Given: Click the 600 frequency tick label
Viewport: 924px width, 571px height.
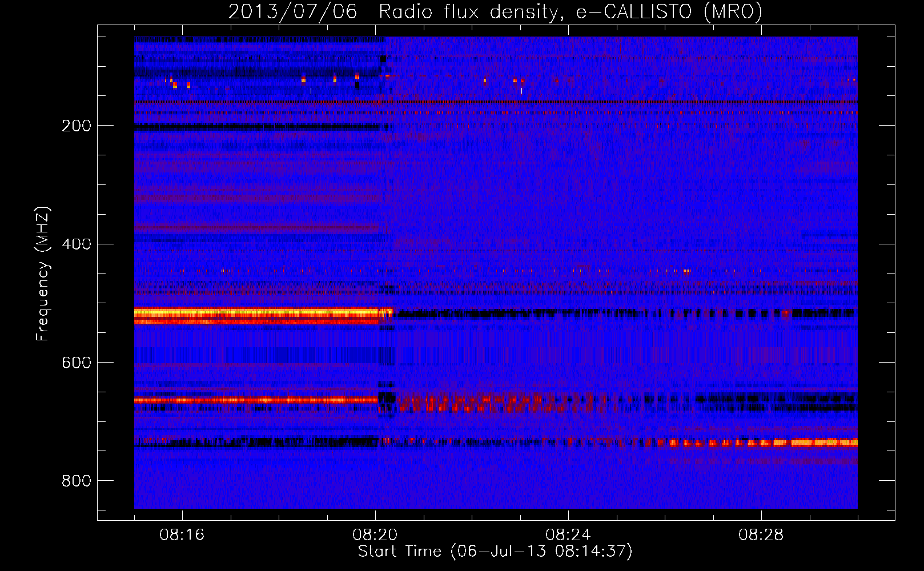Looking at the screenshot, I should (77, 363).
